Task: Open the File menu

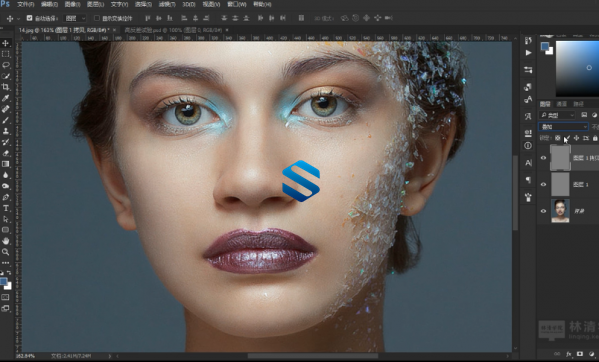Action: [x=26, y=5]
